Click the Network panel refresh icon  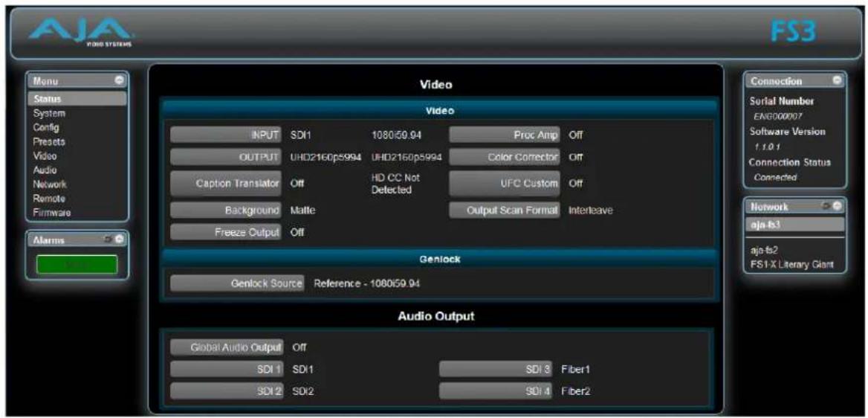[827, 206]
